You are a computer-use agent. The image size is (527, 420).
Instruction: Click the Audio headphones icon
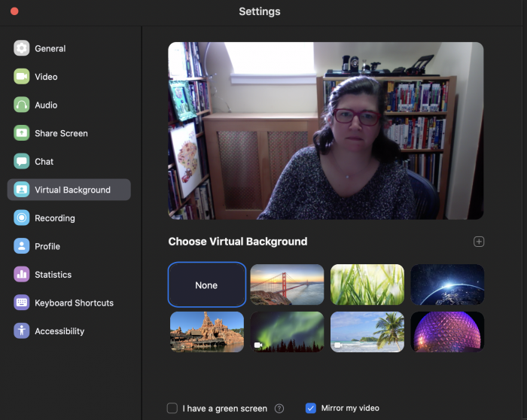22,105
